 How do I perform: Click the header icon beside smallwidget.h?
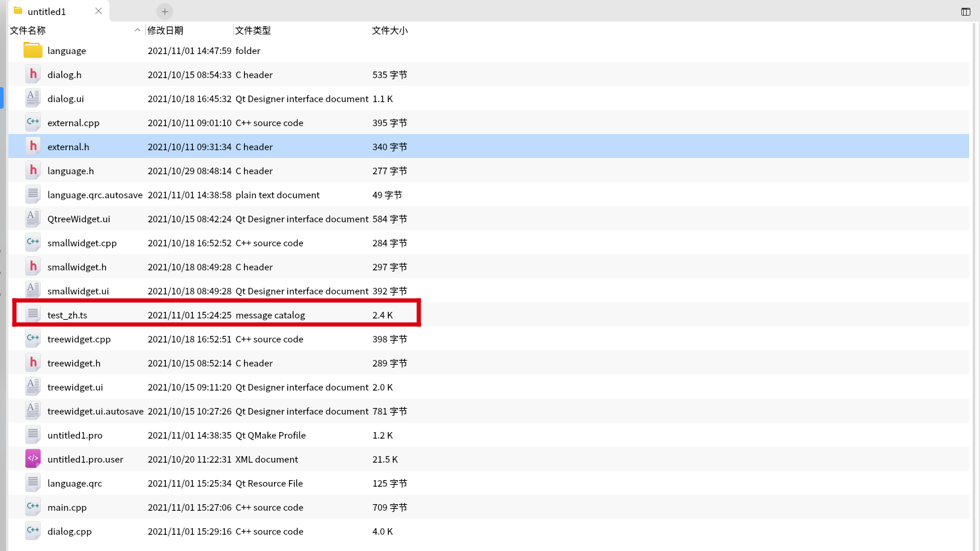coord(32,266)
